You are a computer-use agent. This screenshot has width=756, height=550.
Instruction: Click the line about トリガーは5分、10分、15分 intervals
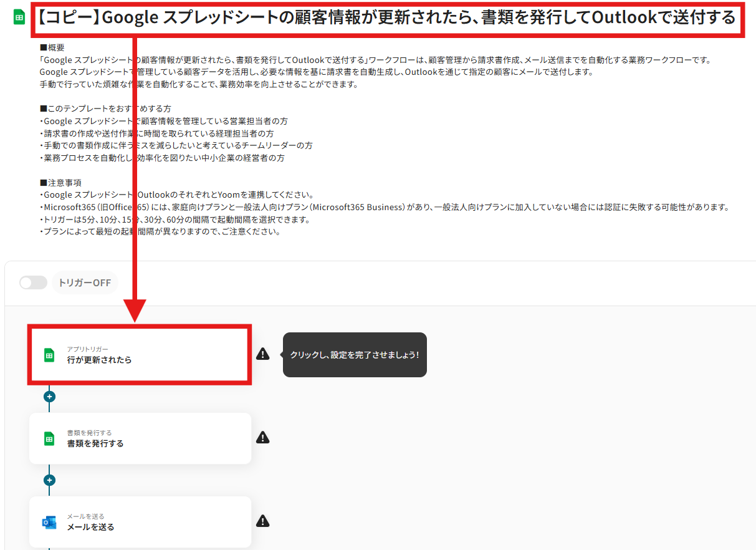click(175, 220)
